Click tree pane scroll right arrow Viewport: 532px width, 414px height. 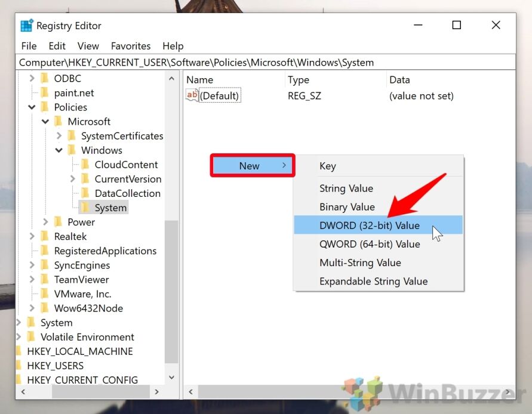click(157, 391)
